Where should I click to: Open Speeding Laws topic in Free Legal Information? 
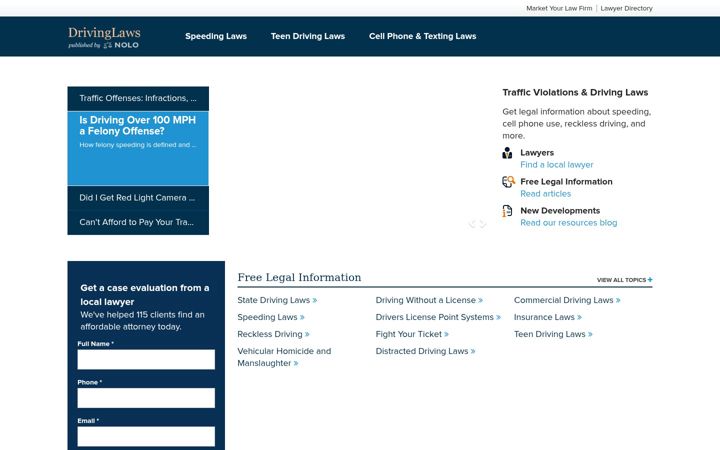(x=270, y=317)
